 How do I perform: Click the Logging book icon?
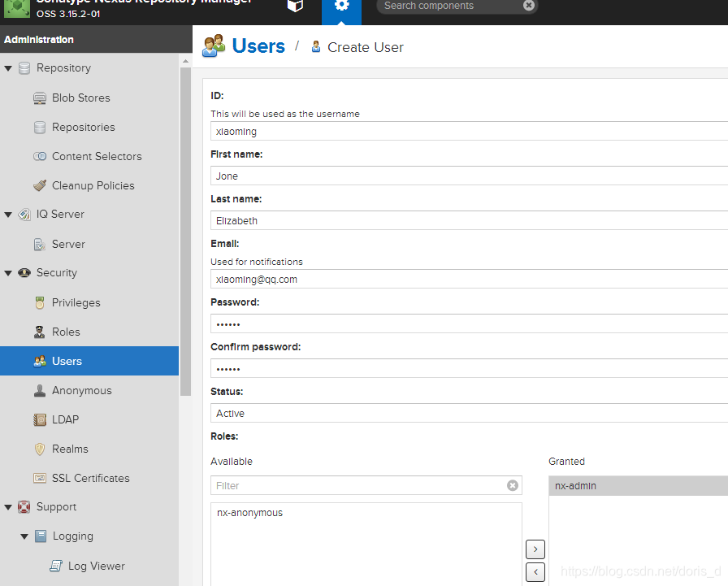(41, 536)
